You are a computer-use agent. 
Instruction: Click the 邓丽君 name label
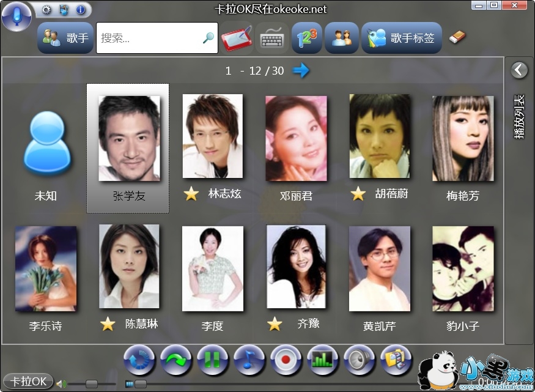(296, 196)
